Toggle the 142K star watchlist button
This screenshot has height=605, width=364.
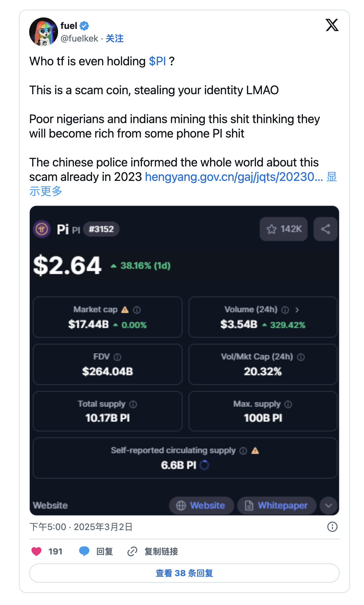pos(283,229)
